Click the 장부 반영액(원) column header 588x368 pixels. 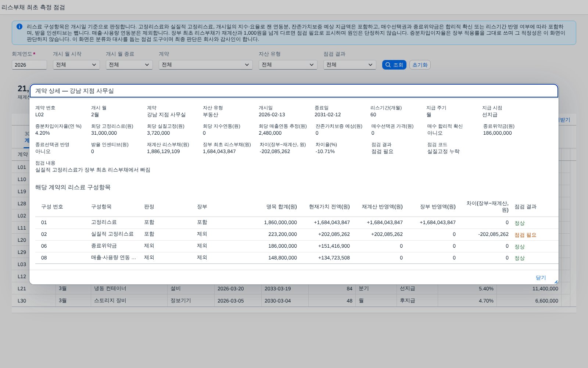[438, 207]
